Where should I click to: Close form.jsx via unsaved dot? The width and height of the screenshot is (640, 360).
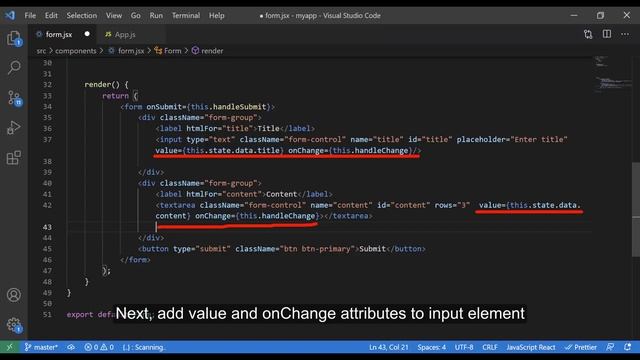[87, 34]
